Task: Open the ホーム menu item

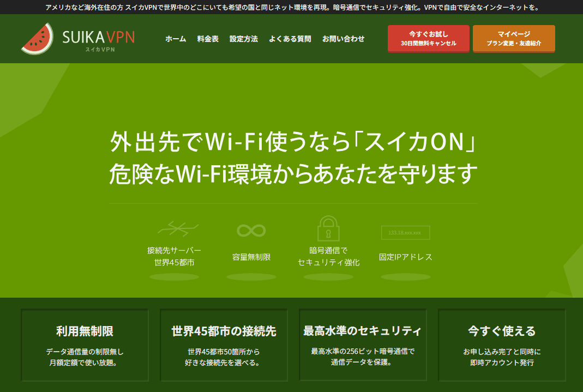Action: tap(176, 39)
